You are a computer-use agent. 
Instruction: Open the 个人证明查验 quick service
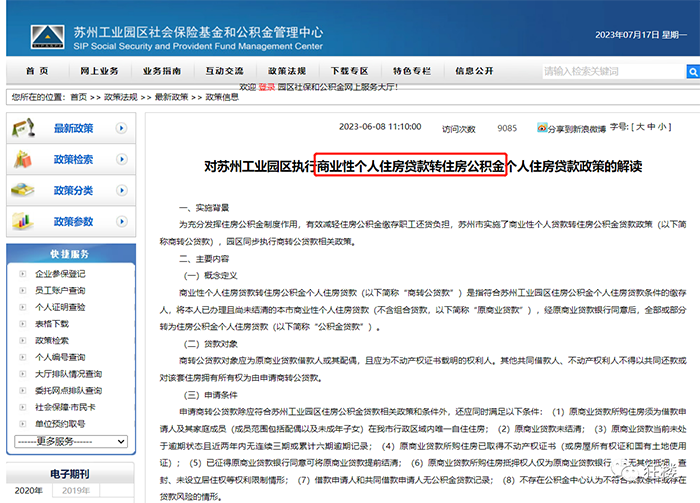[60, 307]
